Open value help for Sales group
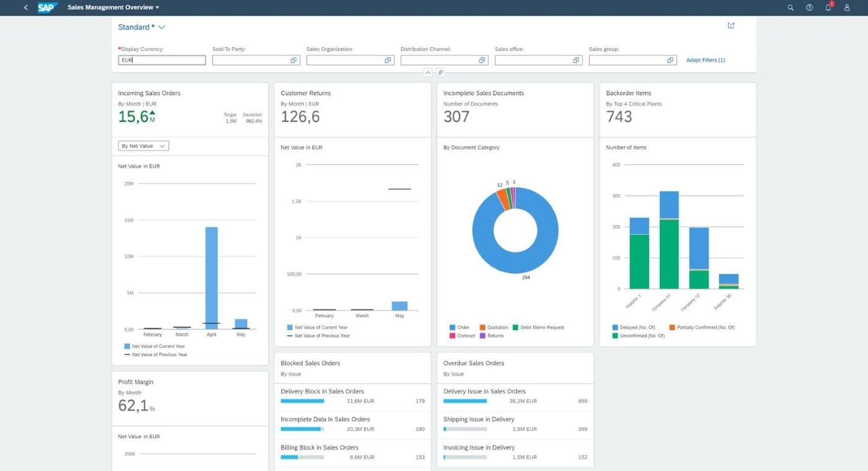The height and width of the screenshot is (471, 868). point(670,60)
